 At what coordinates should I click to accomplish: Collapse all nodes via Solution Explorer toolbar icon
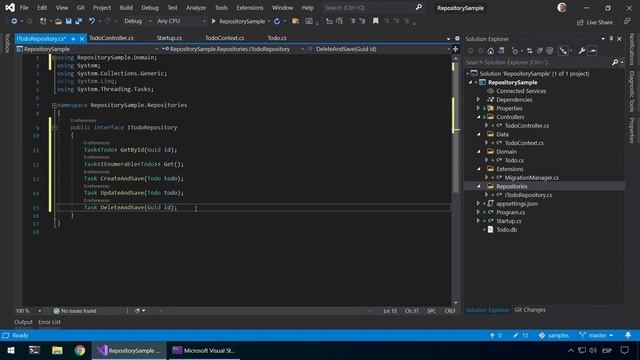540,51
